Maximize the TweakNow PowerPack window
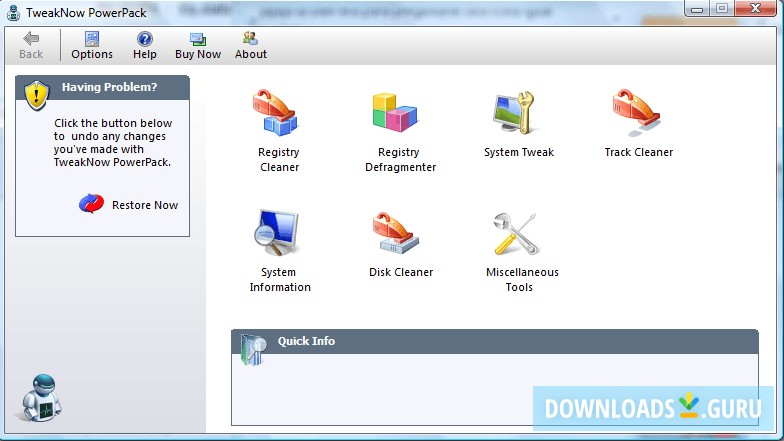The image size is (784, 441). [x=722, y=8]
